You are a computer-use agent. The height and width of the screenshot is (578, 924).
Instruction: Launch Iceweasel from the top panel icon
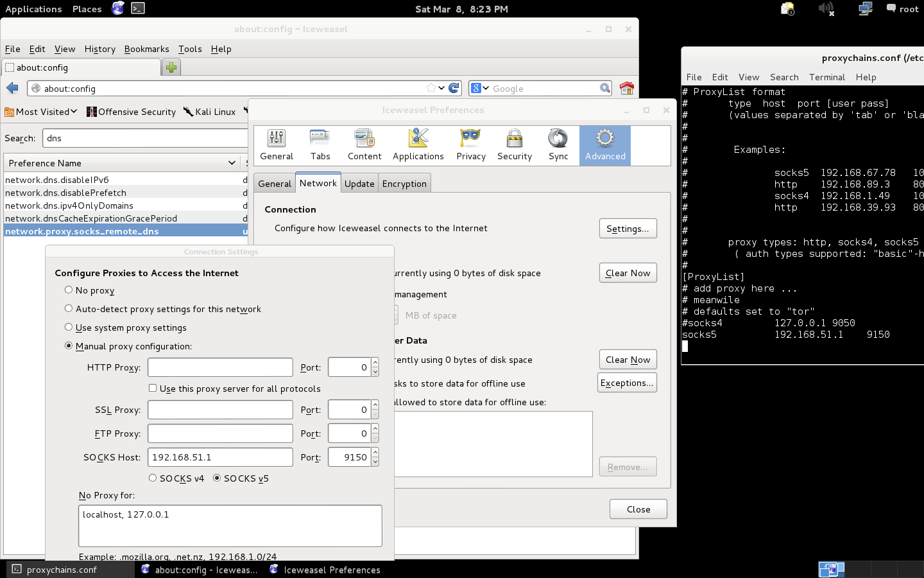click(118, 8)
